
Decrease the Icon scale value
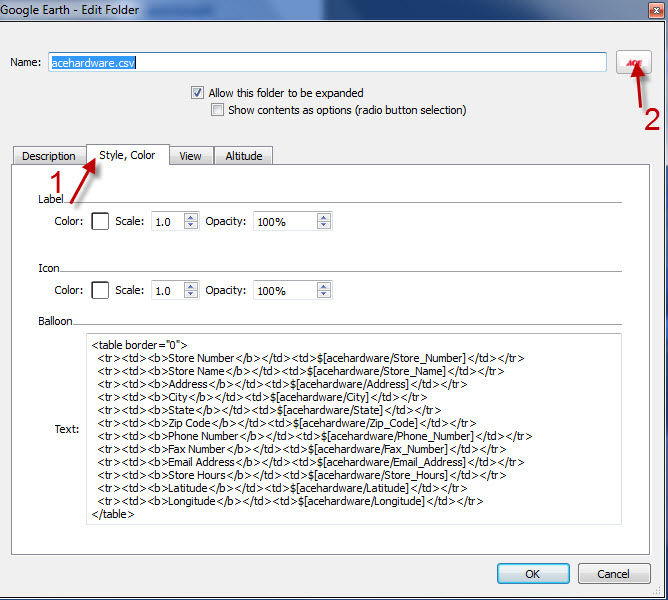(191, 294)
